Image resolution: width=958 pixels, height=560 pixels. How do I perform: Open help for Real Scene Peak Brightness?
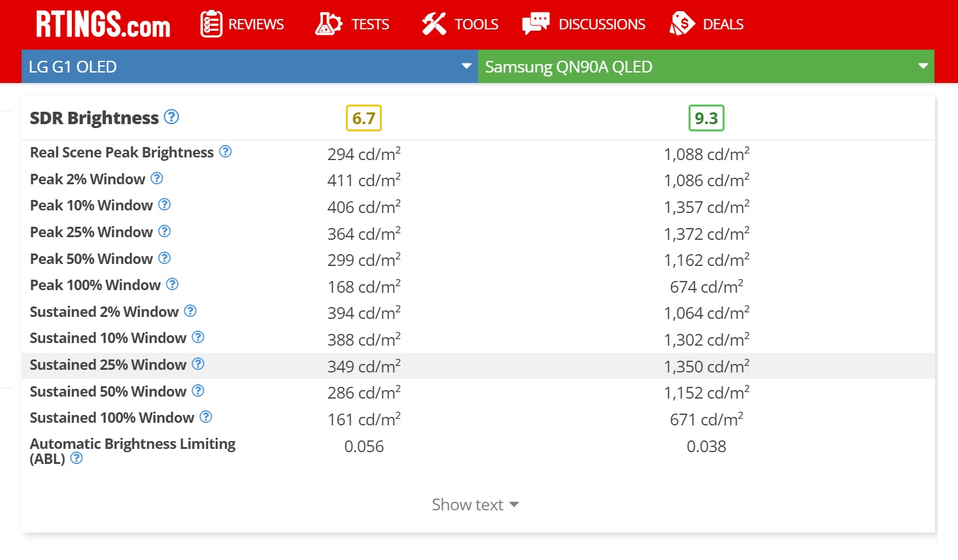[225, 152]
